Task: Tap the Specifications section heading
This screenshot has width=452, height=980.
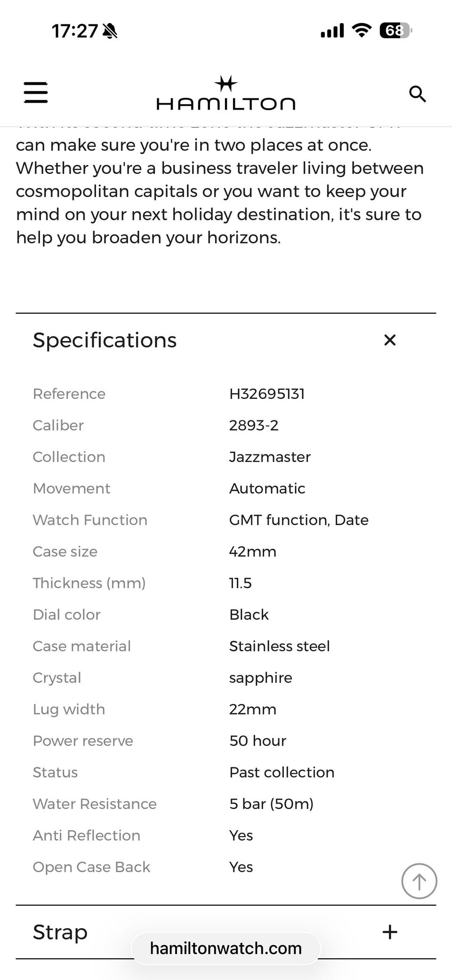Action: [x=105, y=340]
